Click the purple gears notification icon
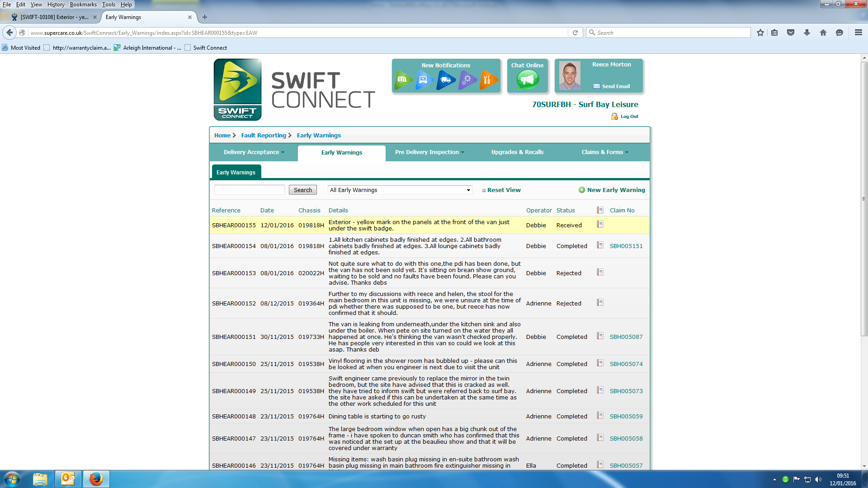Viewport: 868px width, 488px height. (x=467, y=80)
